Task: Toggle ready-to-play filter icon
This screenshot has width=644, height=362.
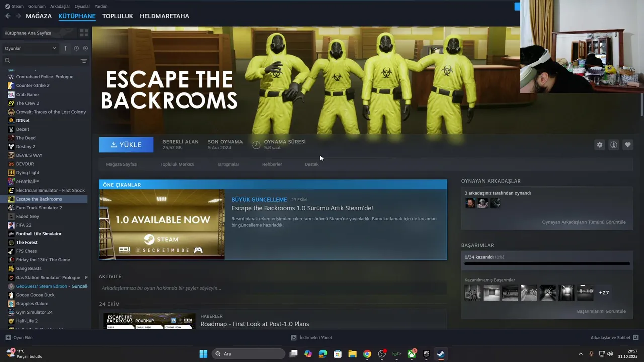Action: tap(85, 48)
